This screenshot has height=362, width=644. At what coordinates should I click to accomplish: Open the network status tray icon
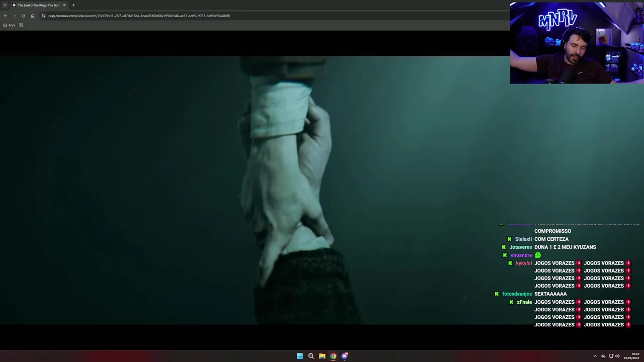[611, 356]
